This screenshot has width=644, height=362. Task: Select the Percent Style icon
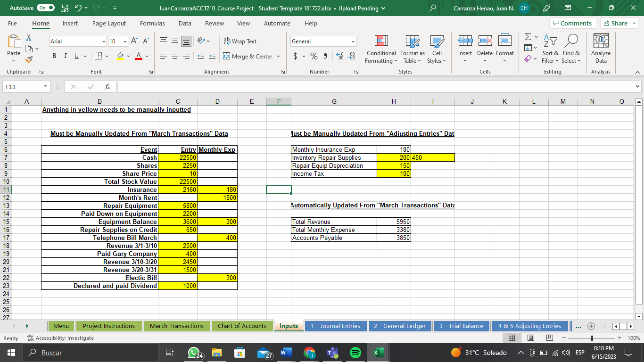pyautogui.click(x=313, y=56)
